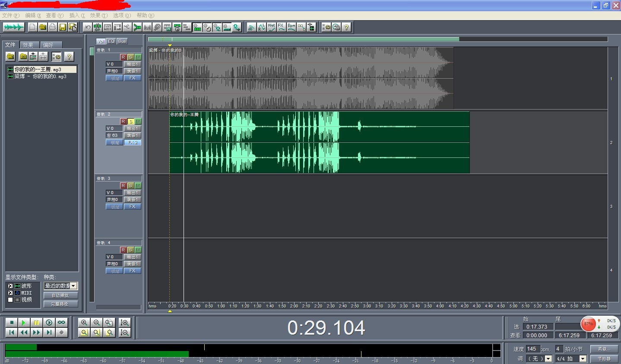
Task: Enable the 视频 file type checkbox
Action: click(x=10, y=300)
